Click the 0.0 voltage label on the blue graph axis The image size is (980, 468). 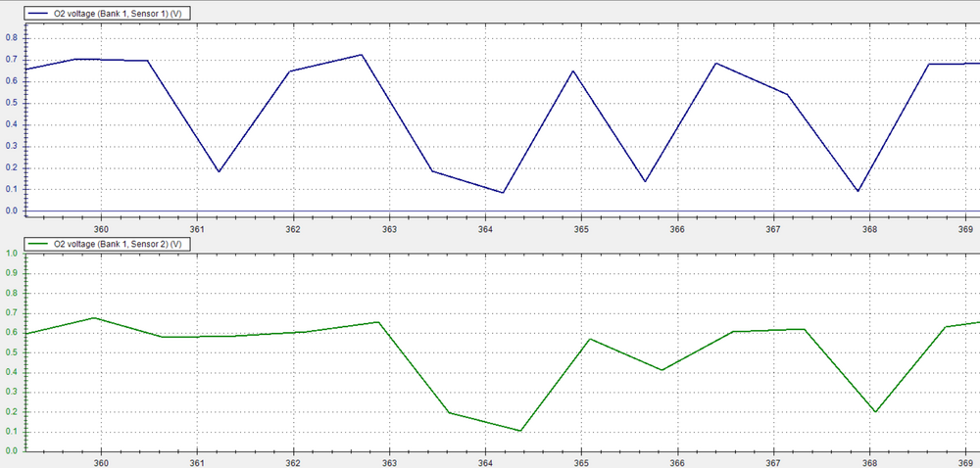tap(11, 211)
